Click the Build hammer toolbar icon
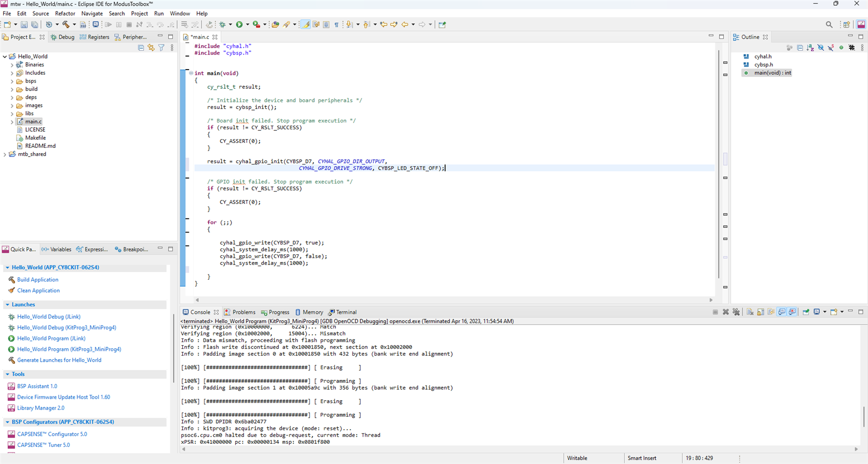868x464 pixels. (65, 24)
